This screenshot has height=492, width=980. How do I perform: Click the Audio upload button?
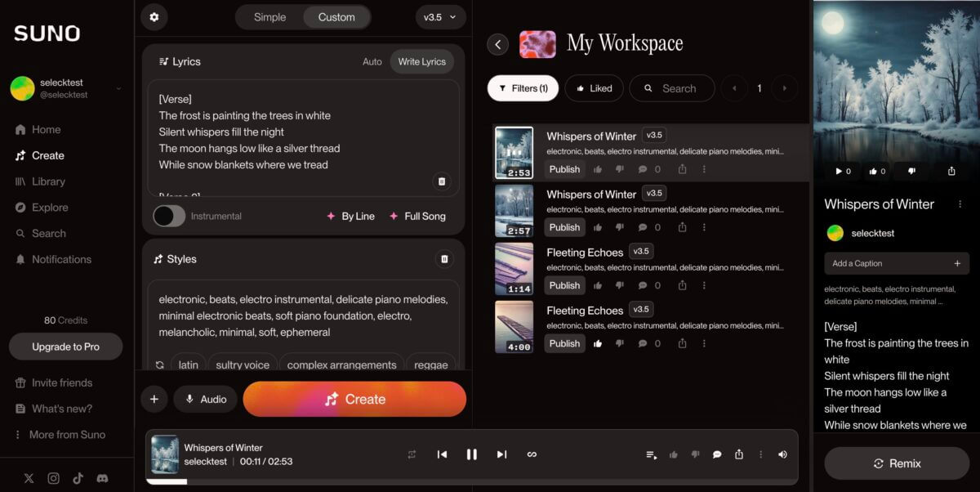coord(205,399)
